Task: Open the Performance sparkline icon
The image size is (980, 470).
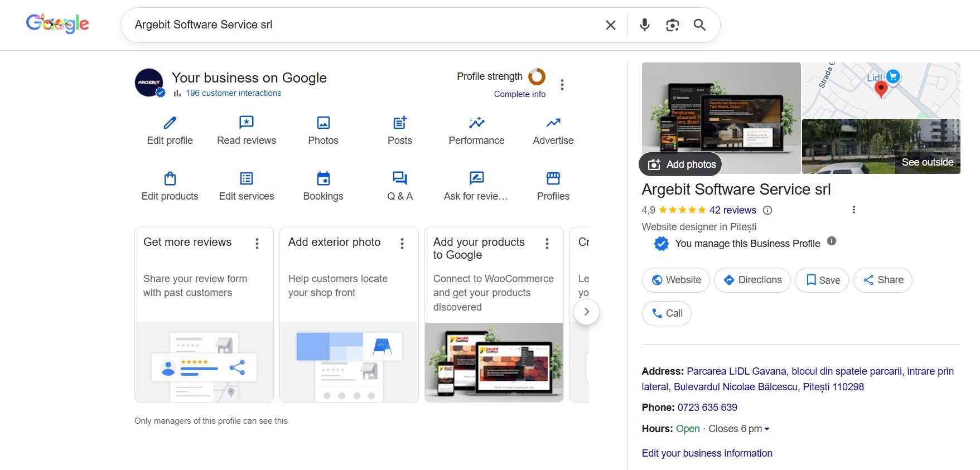Action: coord(476,123)
